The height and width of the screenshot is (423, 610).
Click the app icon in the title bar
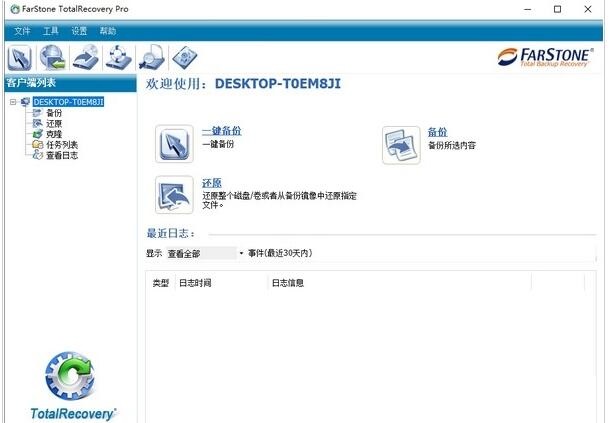[15, 9]
